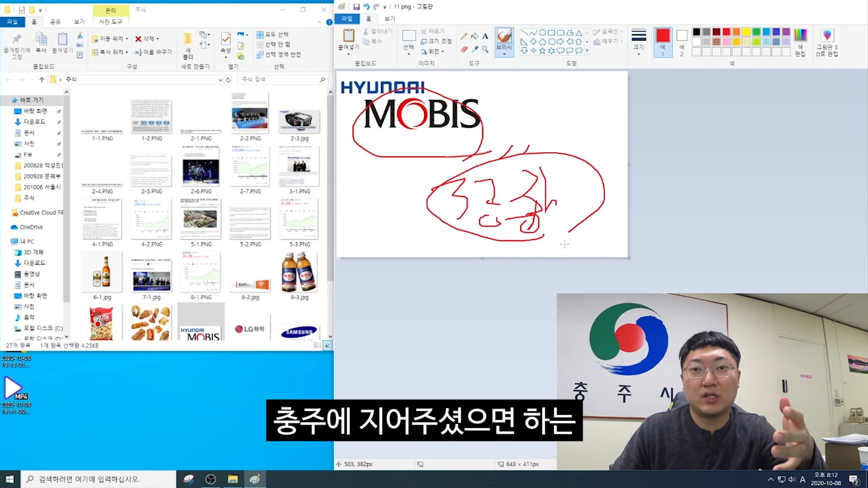Open the 주식 folder in Quick access

click(x=29, y=198)
